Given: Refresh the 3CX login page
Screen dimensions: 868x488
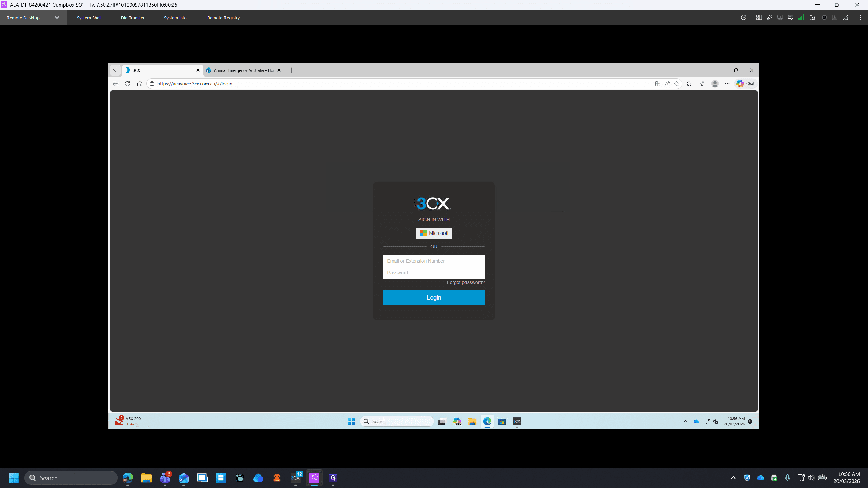Looking at the screenshot, I should 127,84.
